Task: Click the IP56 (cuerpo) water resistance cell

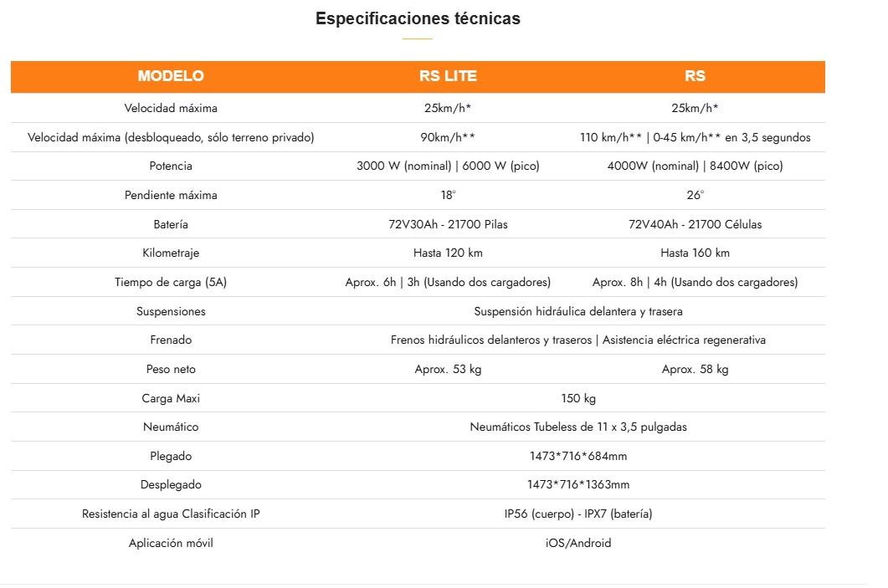Action: click(577, 514)
